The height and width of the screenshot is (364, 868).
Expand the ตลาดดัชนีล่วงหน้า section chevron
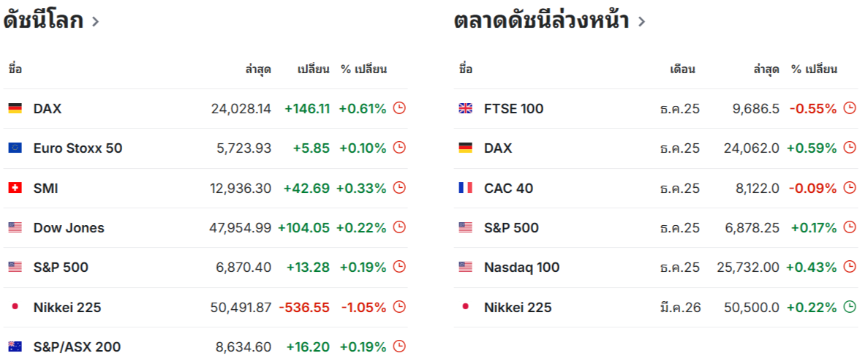(641, 22)
